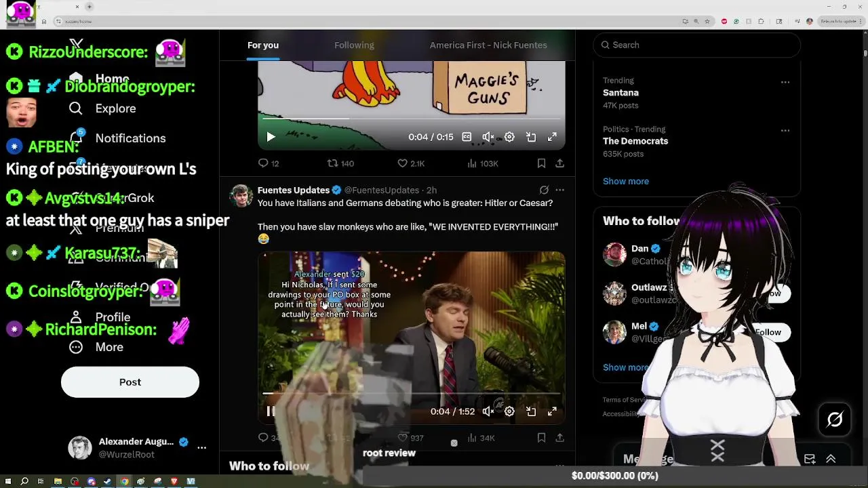
Task: Pause the Fuentes Updates video
Action: pos(271,411)
